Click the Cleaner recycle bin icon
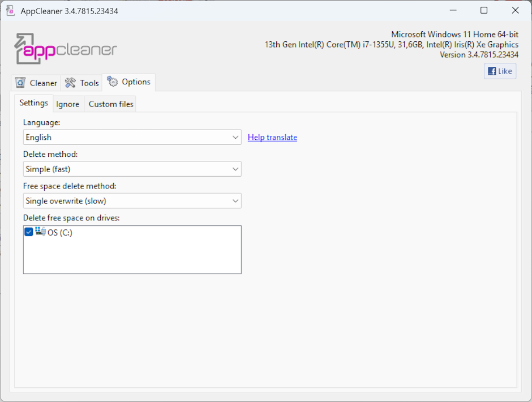 pyautogui.click(x=20, y=83)
